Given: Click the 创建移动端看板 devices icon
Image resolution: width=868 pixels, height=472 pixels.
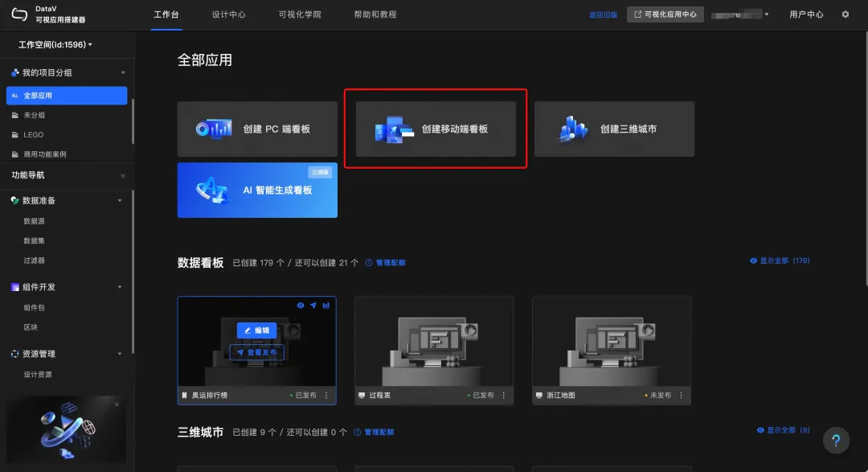Looking at the screenshot, I should 394,129.
